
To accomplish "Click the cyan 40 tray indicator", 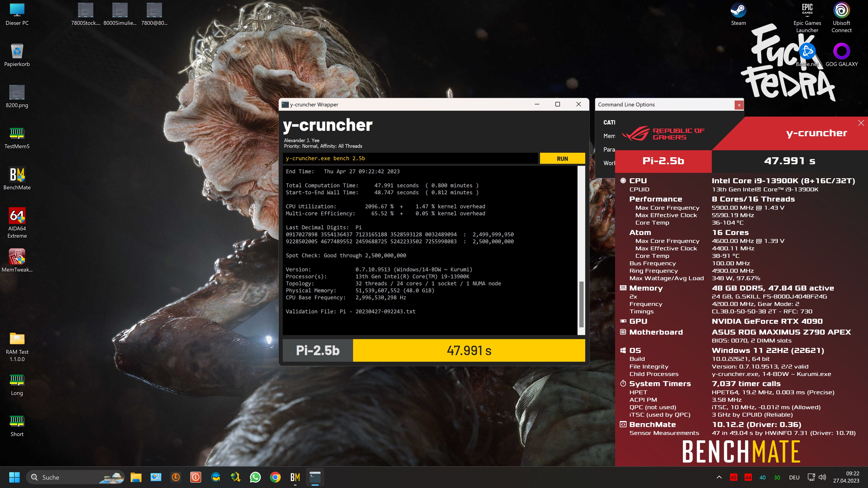I will coord(762,477).
